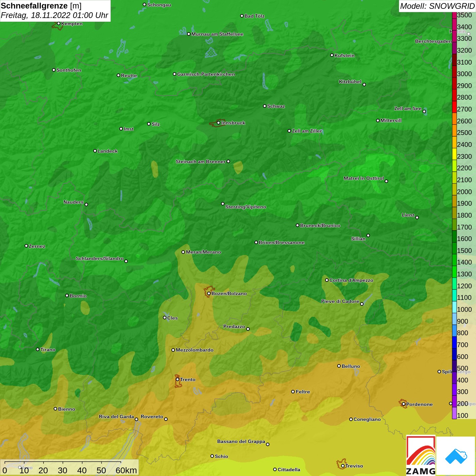
Task: Click the Pordenone city label
Action: [x=419, y=404]
